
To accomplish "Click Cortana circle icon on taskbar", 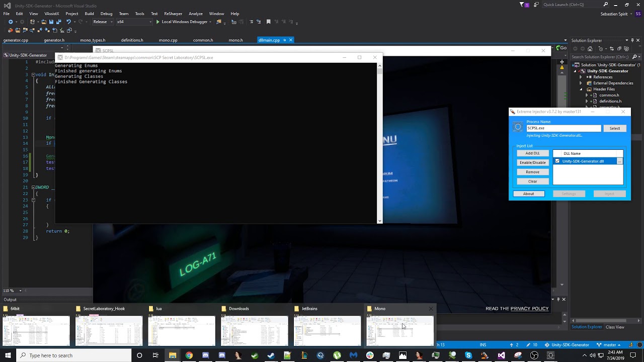I will (x=139, y=355).
